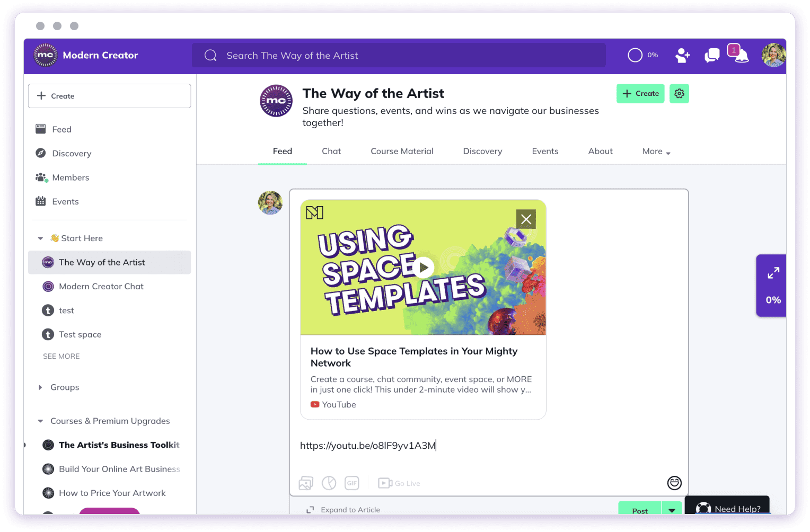Open the More tab dropdown
810x532 pixels.
coord(656,152)
